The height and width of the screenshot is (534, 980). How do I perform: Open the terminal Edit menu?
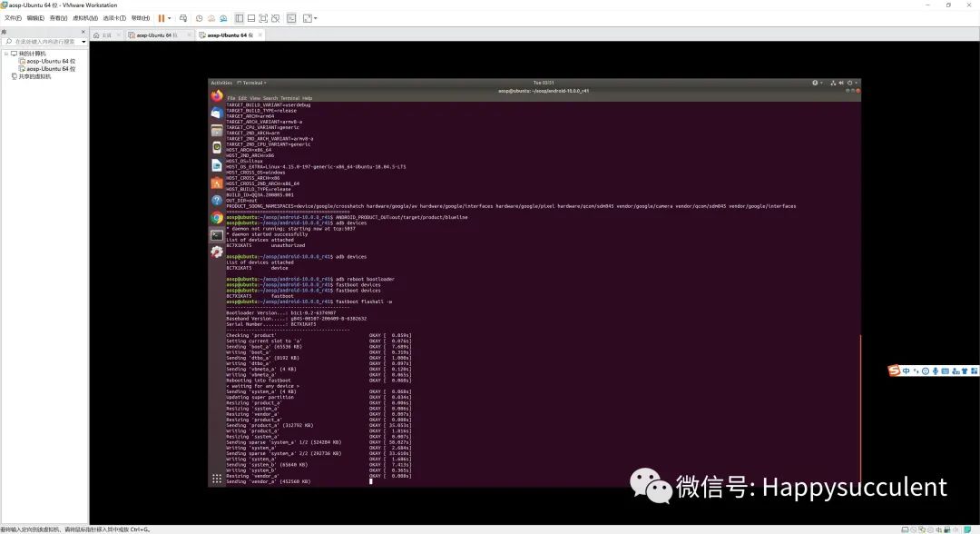pos(242,98)
